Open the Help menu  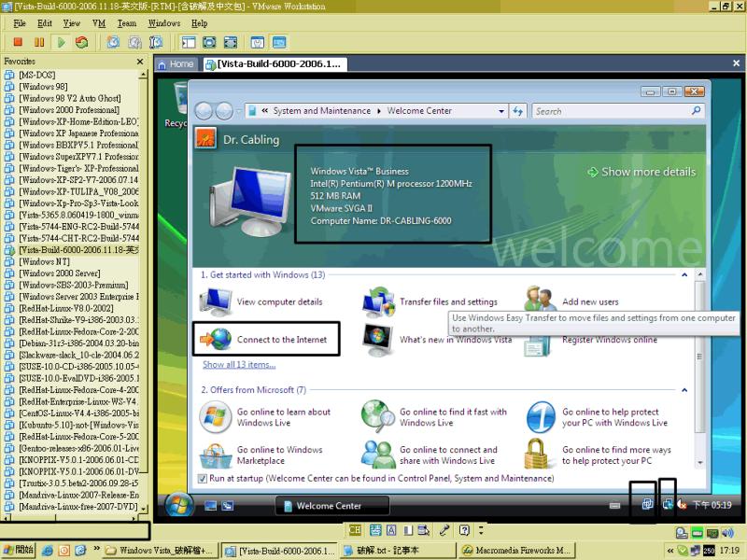click(199, 23)
